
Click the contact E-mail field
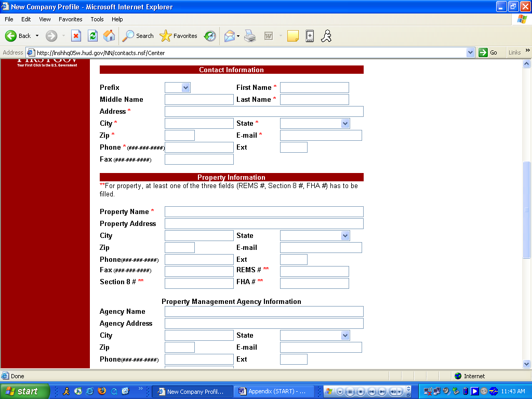pyautogui.click(x=321, y=136)
